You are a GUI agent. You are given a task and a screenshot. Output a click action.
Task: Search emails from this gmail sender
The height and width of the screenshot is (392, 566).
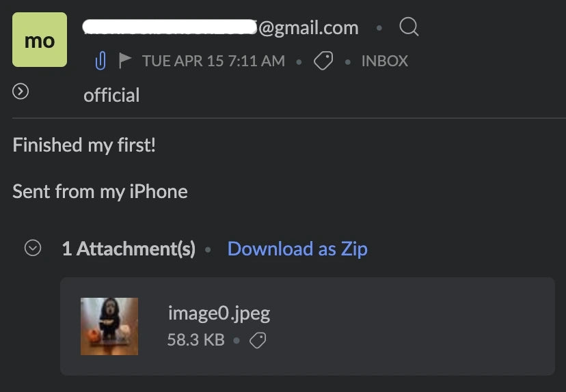[409, 27]
